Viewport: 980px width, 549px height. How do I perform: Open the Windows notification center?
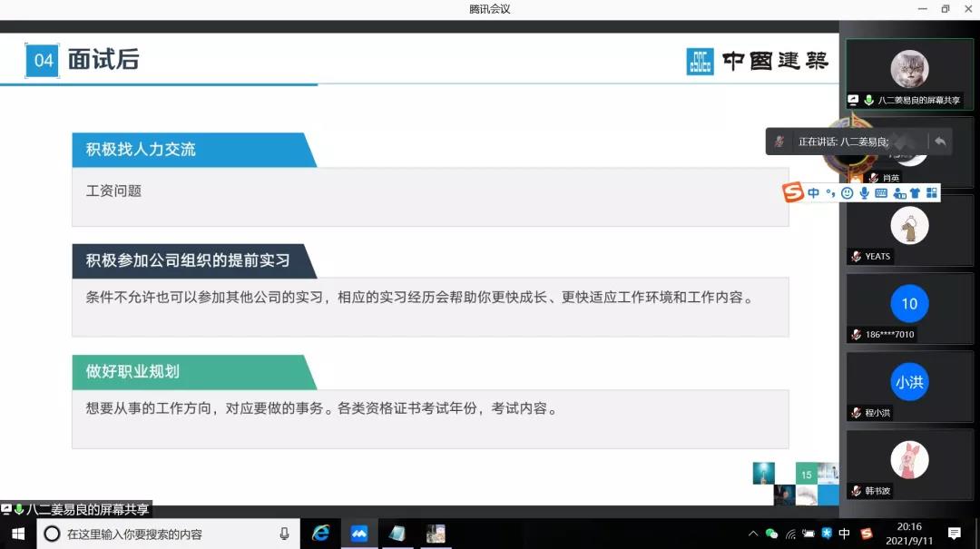click(x=955, y=534)
